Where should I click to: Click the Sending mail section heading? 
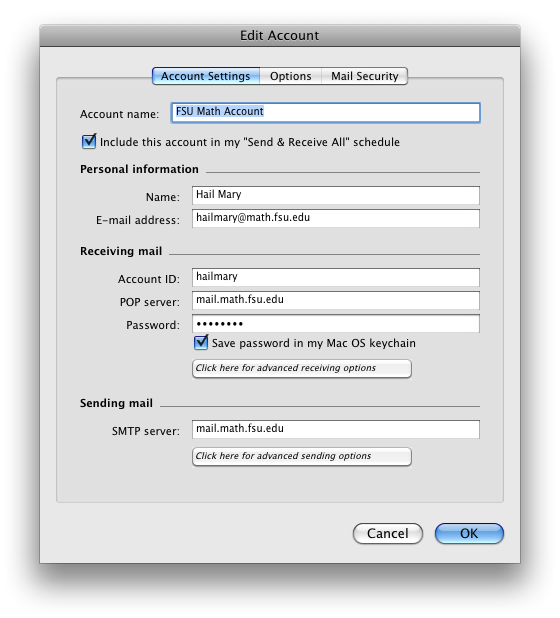(116, 403)
